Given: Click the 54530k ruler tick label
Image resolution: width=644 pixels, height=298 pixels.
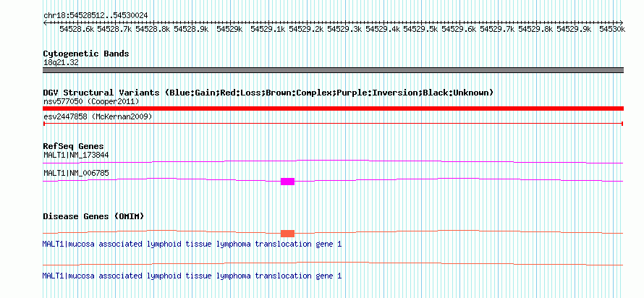Looking at the screenshot, I should pos(612,29).
